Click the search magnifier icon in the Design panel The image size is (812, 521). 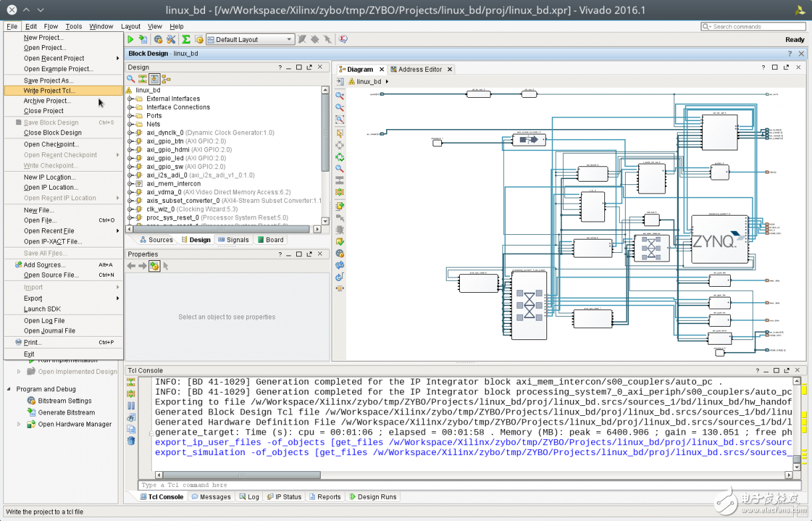coord(131,79)
